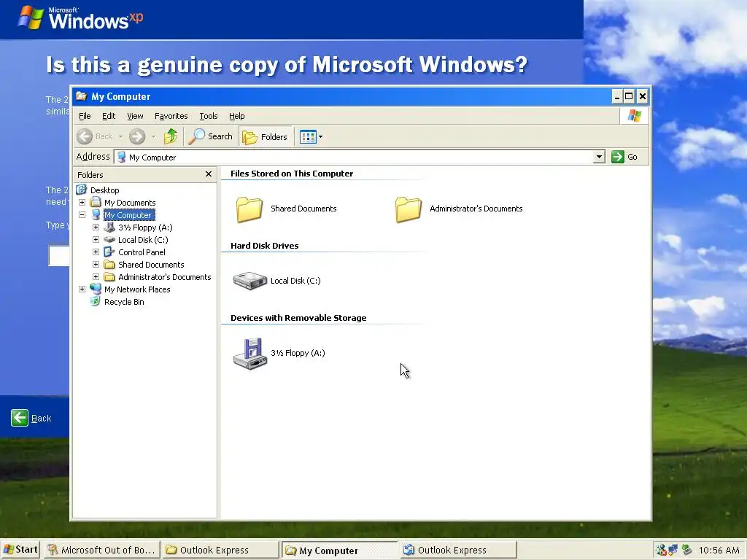This screenshot has width=747, height=560.
Task: Click the My Network Places tree icon
Action: (96, 289)
